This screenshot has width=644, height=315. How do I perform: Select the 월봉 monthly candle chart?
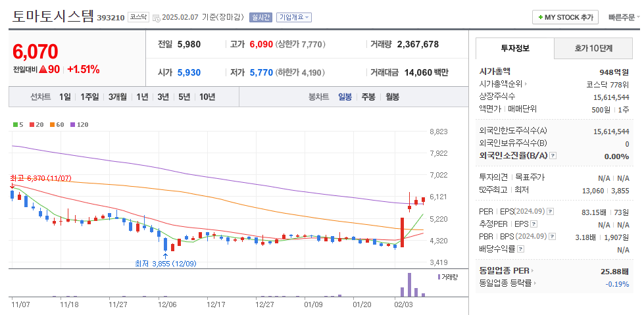392,97
